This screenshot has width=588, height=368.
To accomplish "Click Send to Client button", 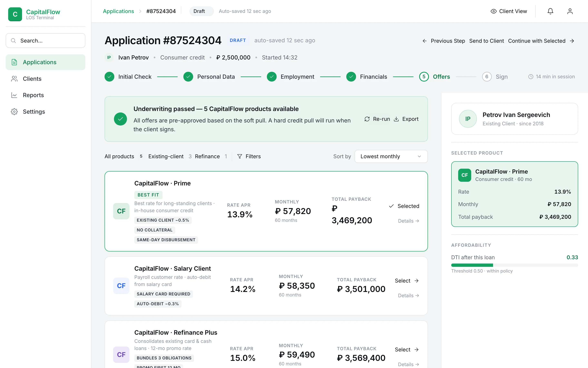I will (487, 41).
